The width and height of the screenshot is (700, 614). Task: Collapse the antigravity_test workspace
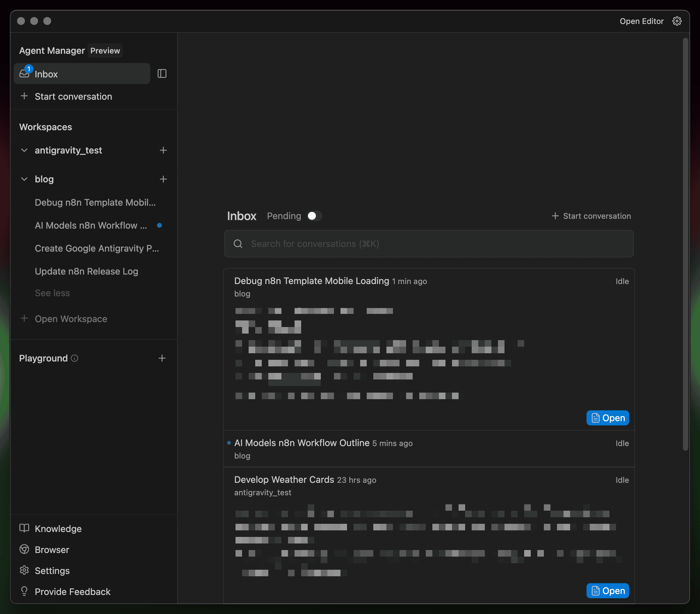click(24, 150)
